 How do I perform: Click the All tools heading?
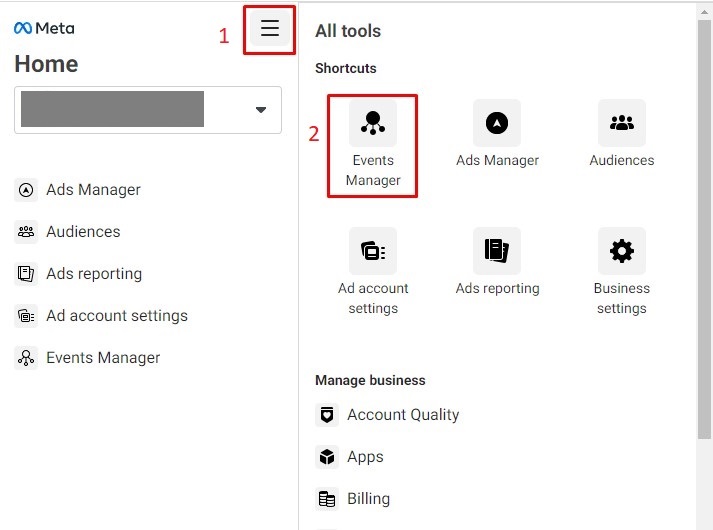tap(348, 31)
